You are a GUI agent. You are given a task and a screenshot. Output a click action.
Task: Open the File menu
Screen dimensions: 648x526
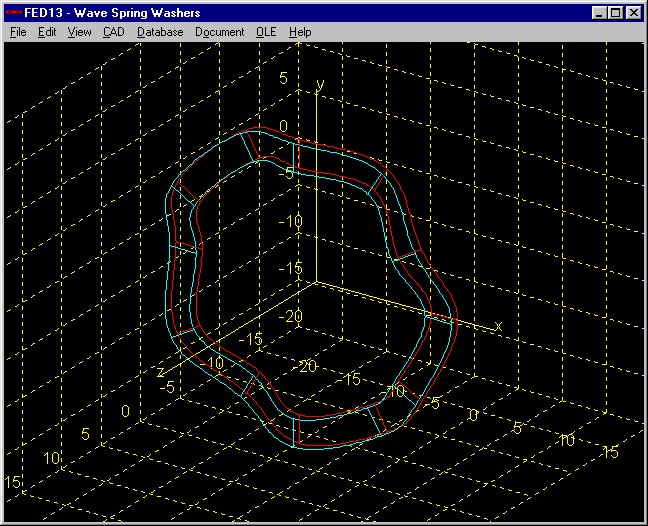coord(18,32)
